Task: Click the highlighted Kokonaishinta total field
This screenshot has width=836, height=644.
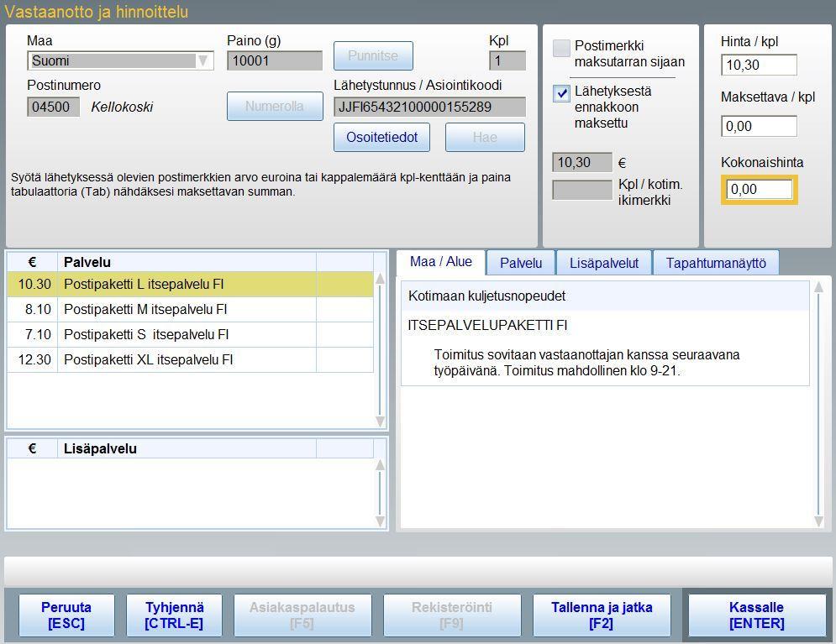Action: click(760, 190)
